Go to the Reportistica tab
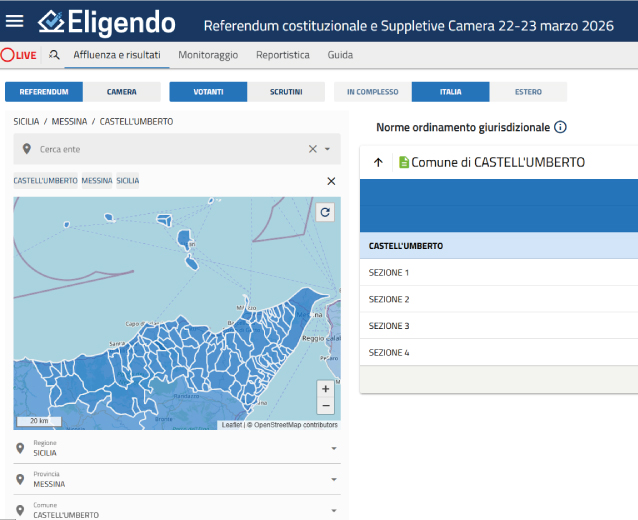Viewport: 638px width, 520px height. (x=282, y=55)
